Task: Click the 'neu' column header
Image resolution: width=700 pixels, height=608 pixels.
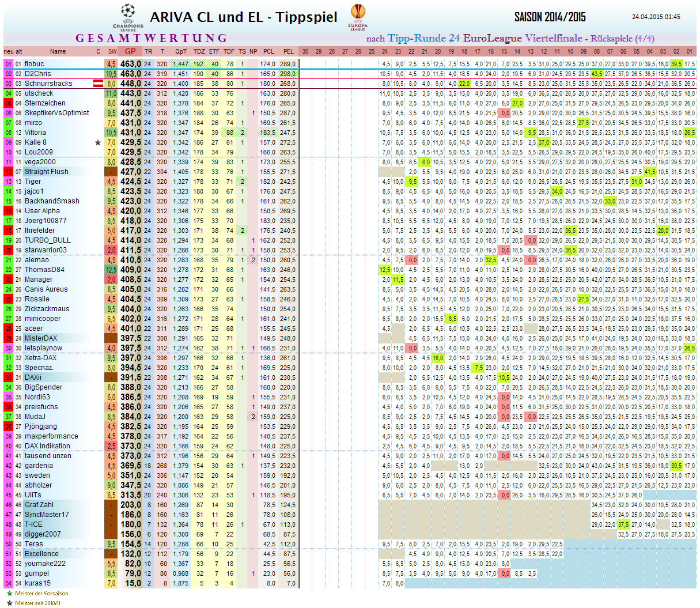Action: (9, 52)
